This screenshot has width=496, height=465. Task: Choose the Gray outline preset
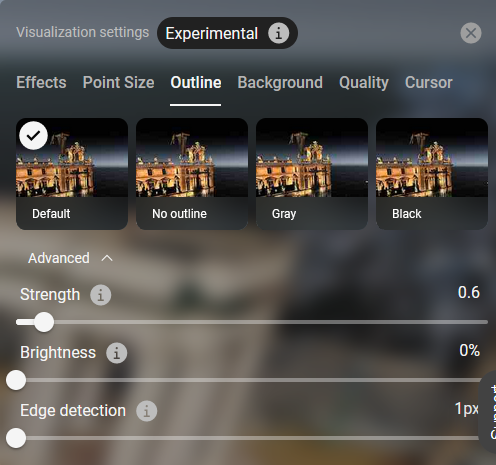coord(312,174)
